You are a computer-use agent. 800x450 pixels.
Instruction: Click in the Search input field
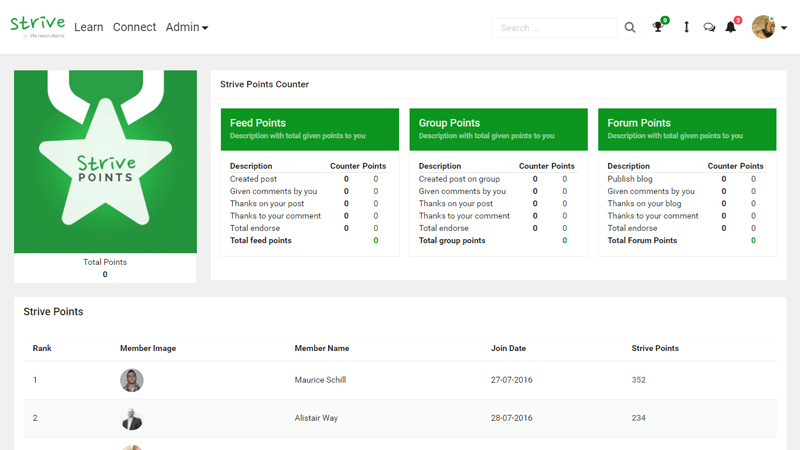click(554, 28)
